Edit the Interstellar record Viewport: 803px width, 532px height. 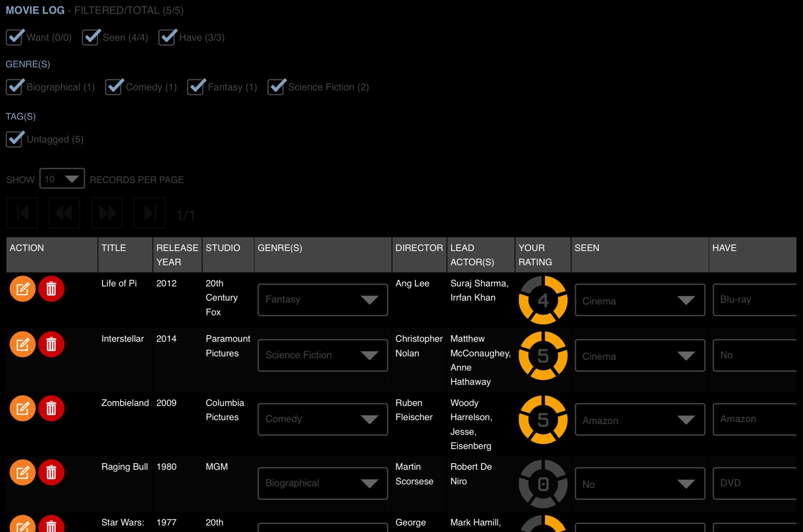tap(23, 344)
